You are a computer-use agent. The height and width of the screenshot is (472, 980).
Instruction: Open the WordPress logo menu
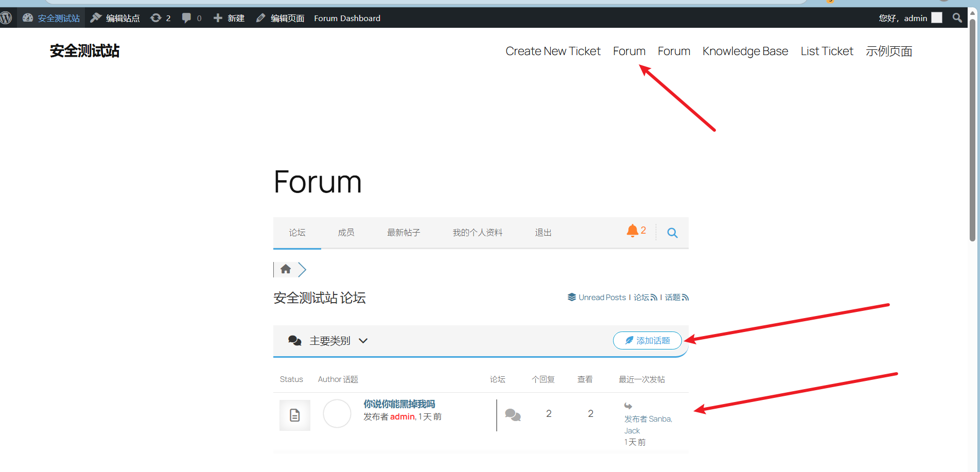pos(6,18)
